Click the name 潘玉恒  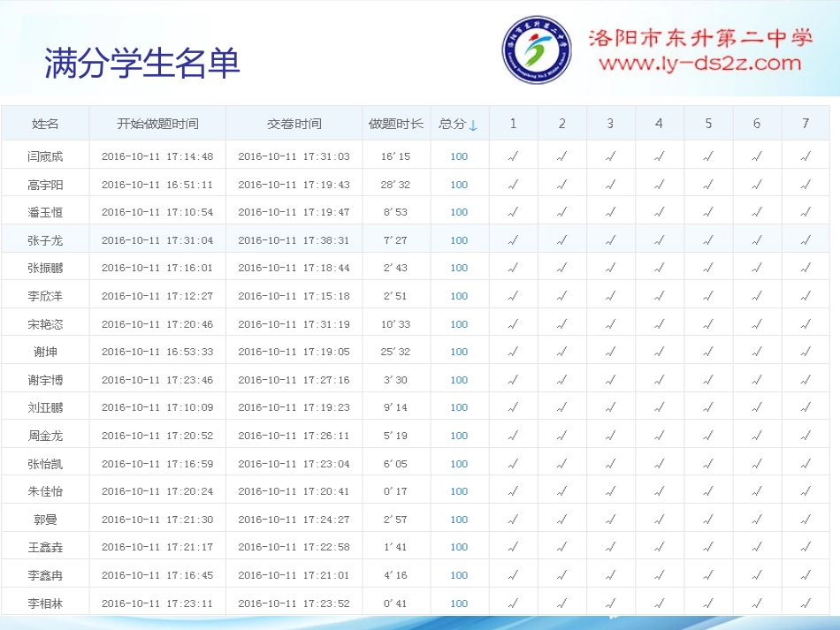pos(45,212)
